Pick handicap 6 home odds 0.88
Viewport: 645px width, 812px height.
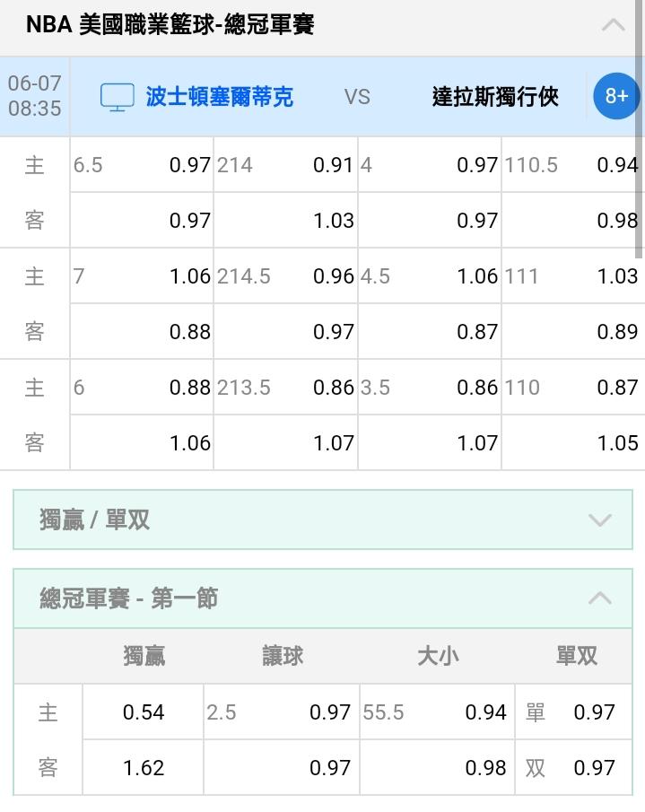142,388
